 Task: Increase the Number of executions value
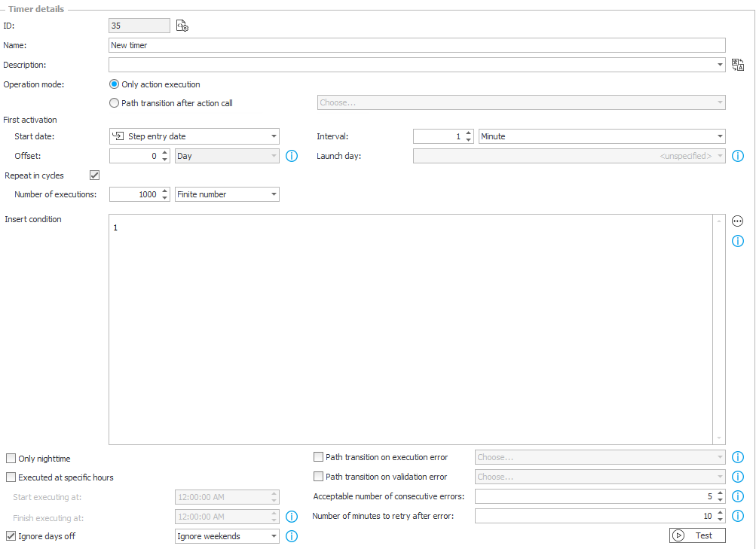tap(165, 191)
